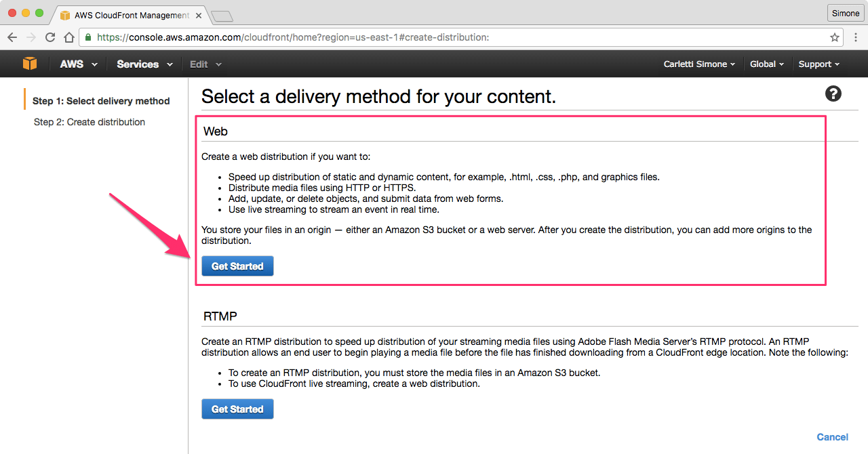Click Simone in the macOS menu bar
868x454 pixels.
click(845, 12)
